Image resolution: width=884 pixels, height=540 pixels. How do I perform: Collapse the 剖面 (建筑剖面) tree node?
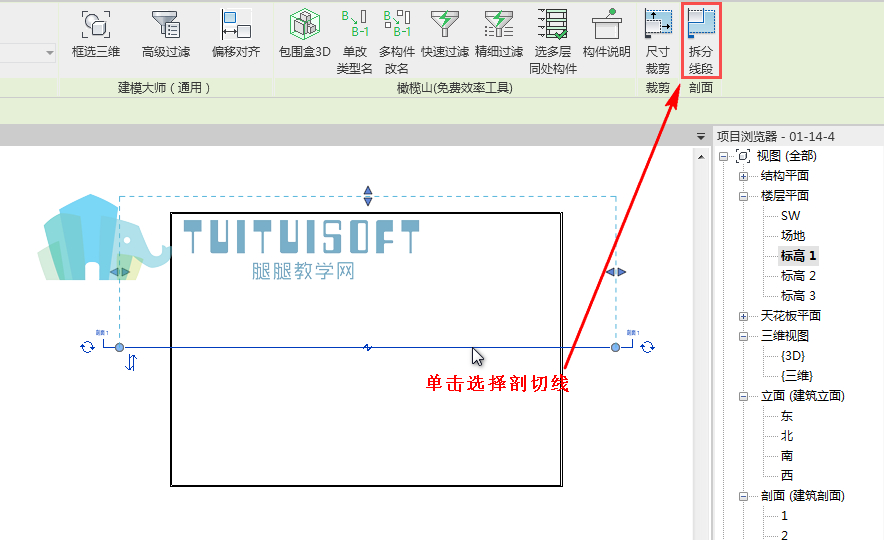pos(743,497)
